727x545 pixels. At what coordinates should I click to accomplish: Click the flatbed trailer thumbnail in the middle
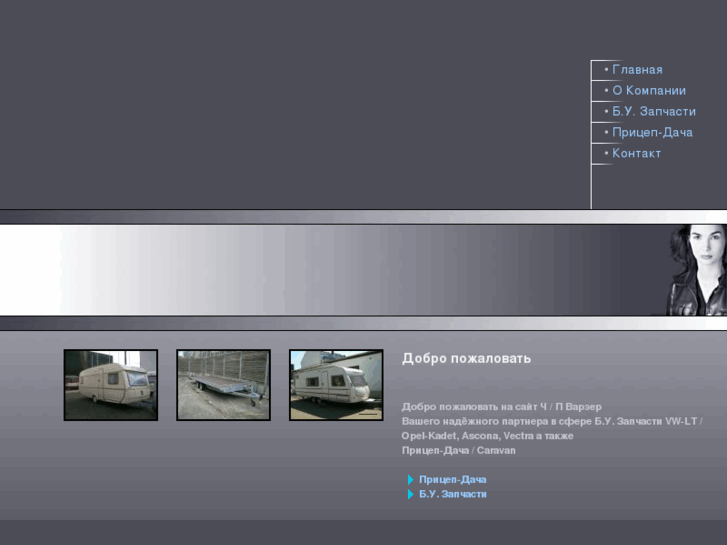click(224, 385)
